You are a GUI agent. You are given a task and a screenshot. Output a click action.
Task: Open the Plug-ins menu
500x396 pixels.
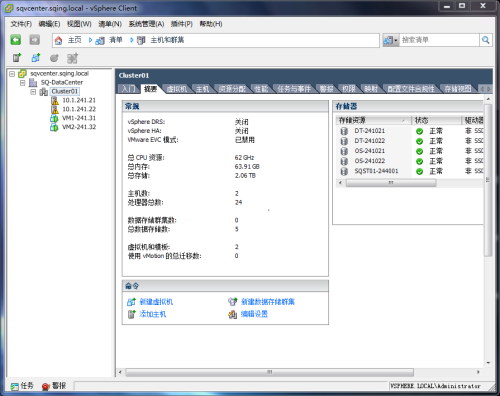tap(182, 24)
